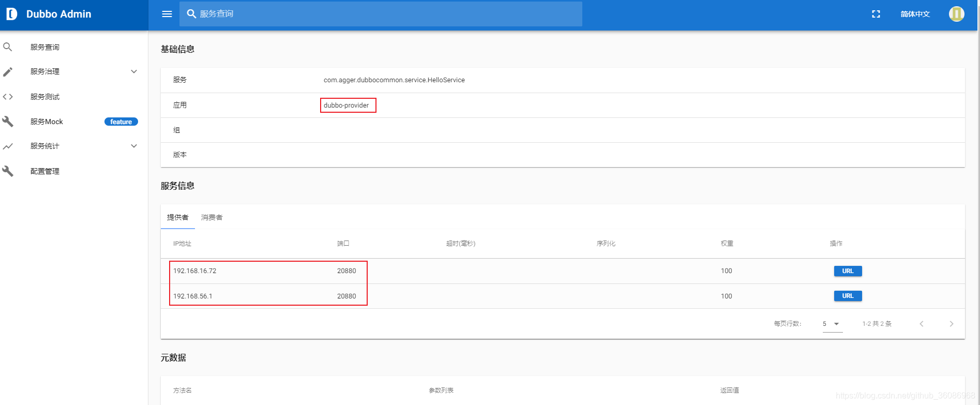Click the Dubbo Admin logo icon
Viewport: 980px width, 405px height.
point(12,14)
